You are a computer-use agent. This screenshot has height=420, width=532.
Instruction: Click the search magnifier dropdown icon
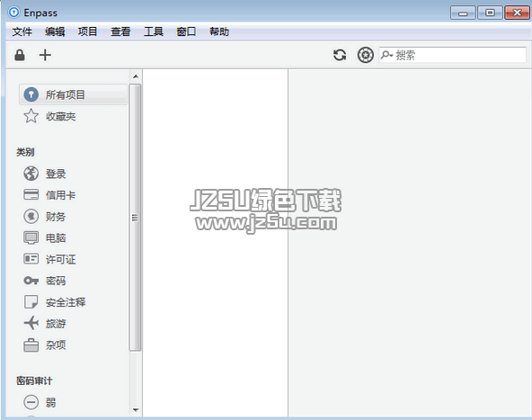pyautogui.click(x=386, y=55)
